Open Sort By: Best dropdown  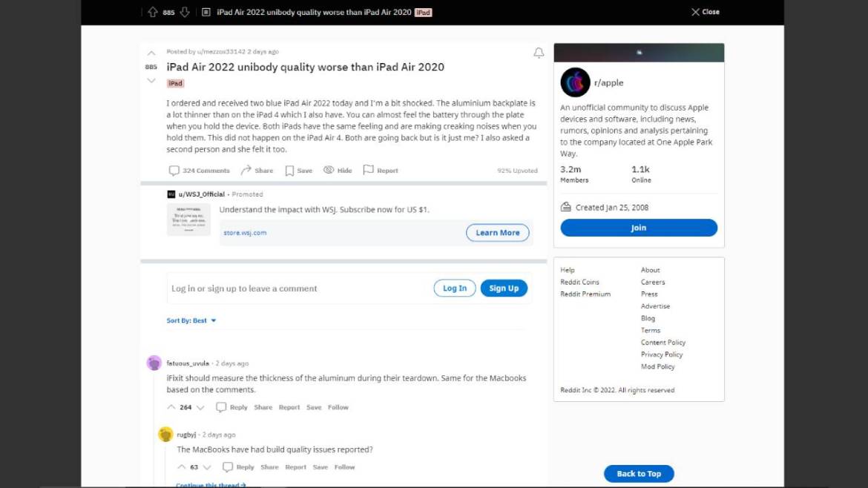click(191, 320)
